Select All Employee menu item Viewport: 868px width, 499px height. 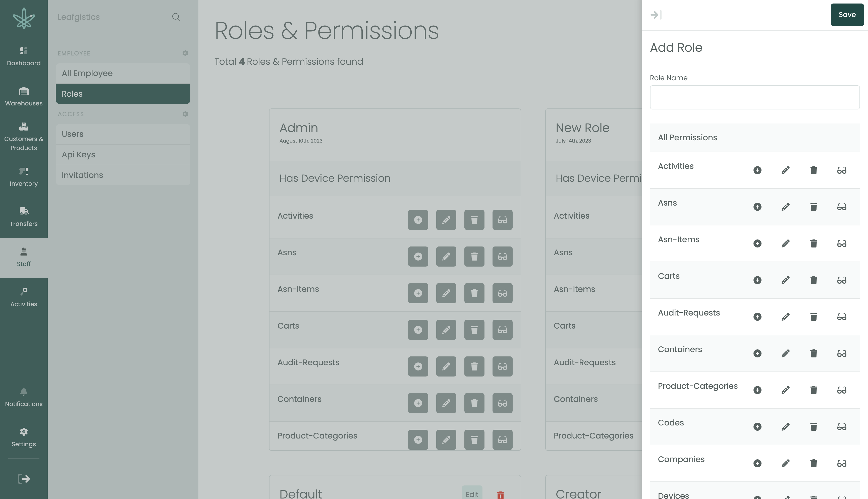tap(123, 73)
